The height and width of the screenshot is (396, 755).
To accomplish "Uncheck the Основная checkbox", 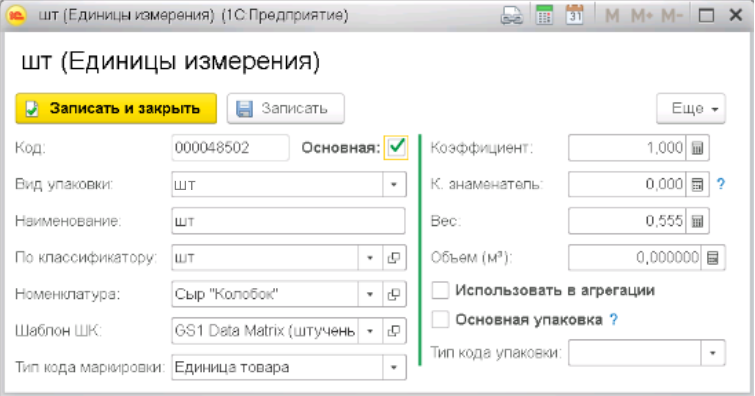I will 396,147.
